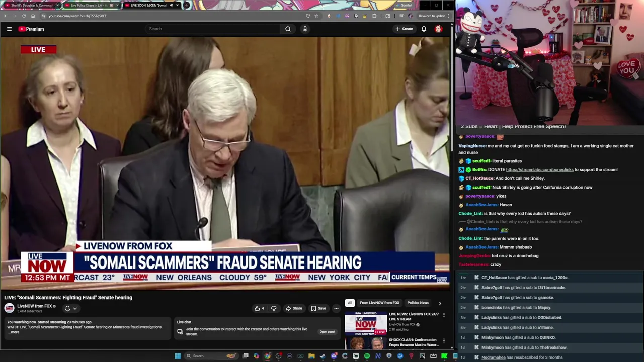Open the live chat panel

327,332
